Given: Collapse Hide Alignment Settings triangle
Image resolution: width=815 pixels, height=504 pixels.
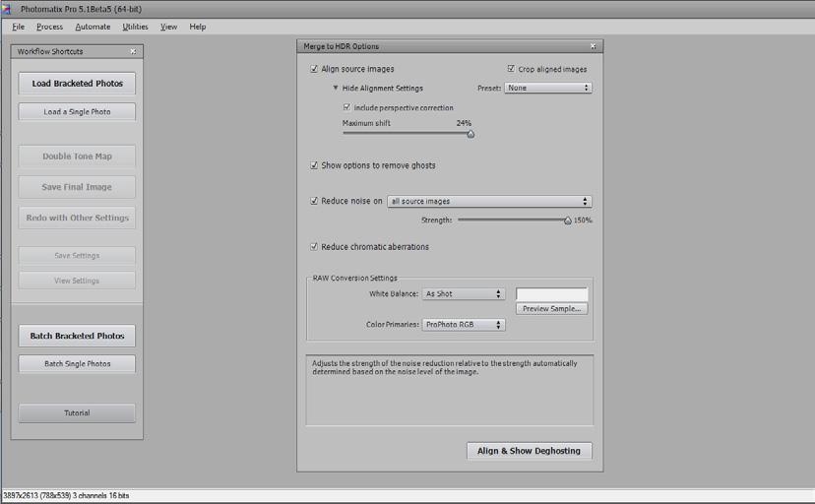Looking at the screenshot, I should [x=336, y=88].
